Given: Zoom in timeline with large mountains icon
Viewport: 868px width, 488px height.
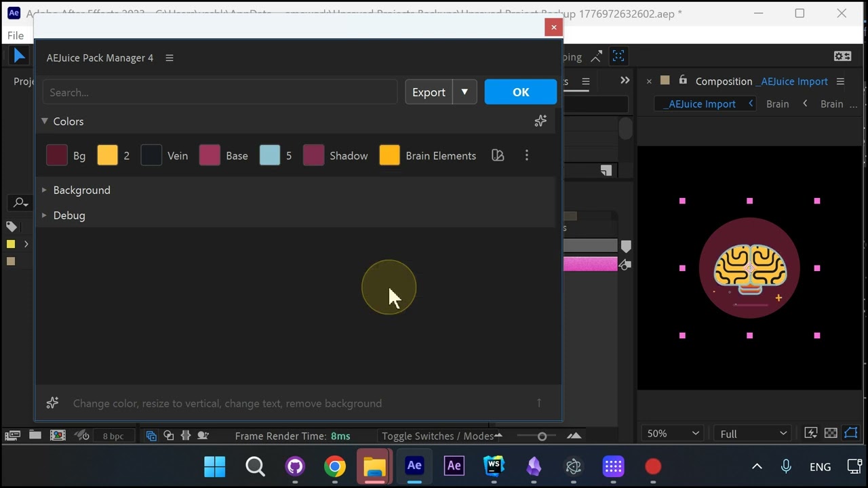Looking at the screenshot, I should (574, 436).
